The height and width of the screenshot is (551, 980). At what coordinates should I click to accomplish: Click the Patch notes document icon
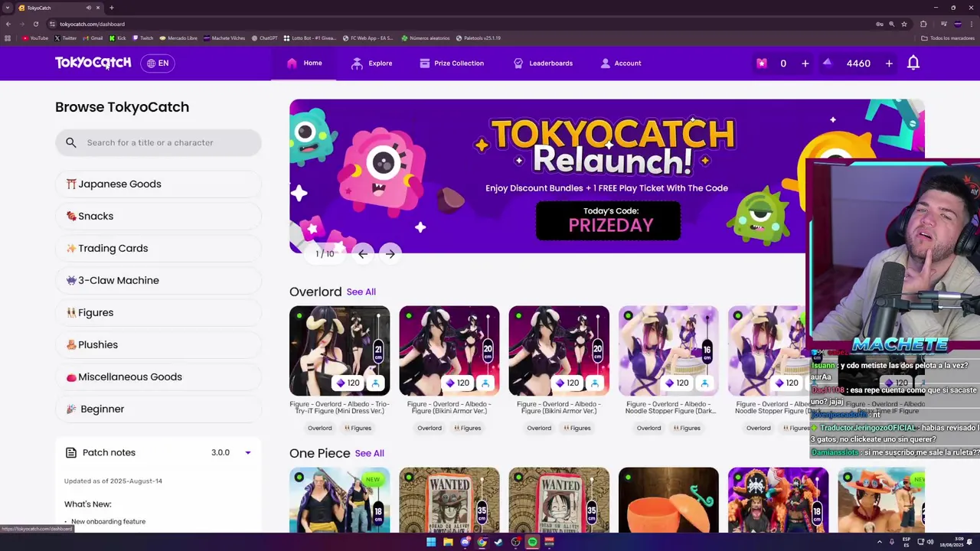[x=71, y=453]
